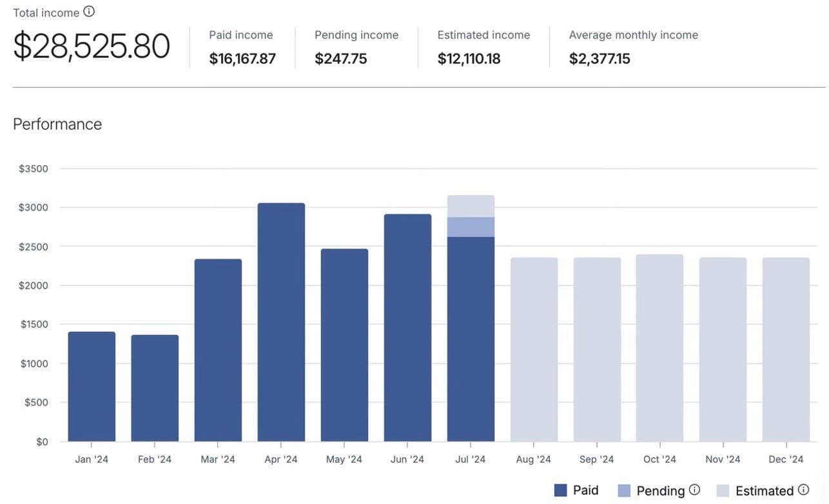The width and height of the screenshot is (829, 504).
Task: Click the Pending legend color swatch
Action: coord(623,490)
